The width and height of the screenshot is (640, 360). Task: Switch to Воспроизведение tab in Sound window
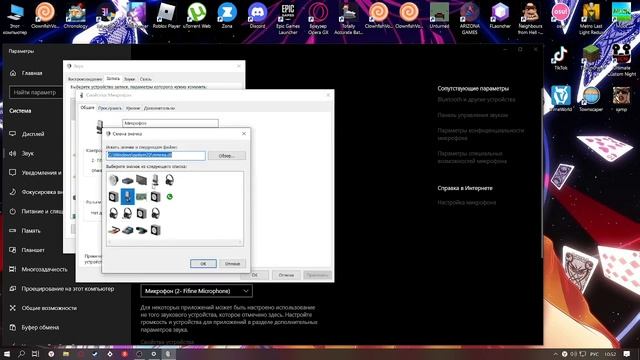pos(85,79)
